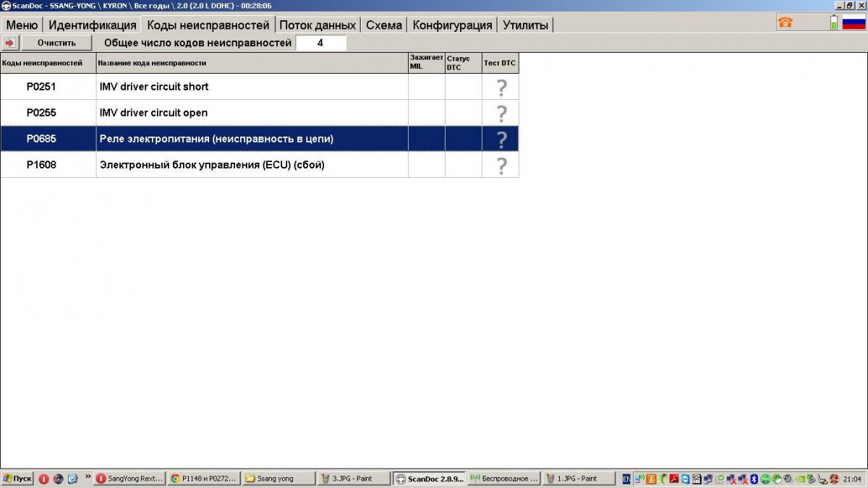
Task: Run DTC test for P0255 question mark
Action: [x=501, y=113]
